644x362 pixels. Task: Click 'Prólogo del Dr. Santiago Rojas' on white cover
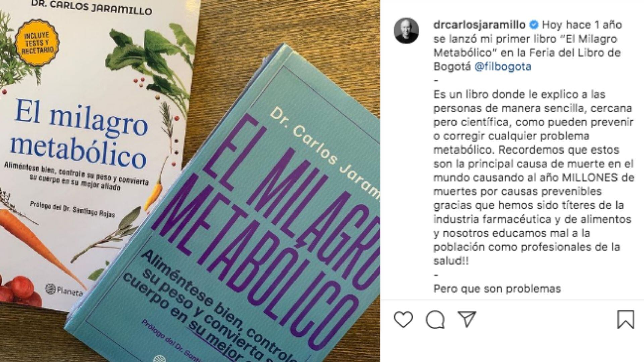point(72,209)
